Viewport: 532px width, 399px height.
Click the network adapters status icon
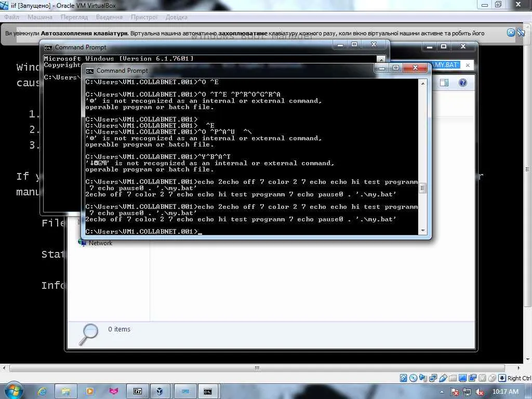coord(433,378)
